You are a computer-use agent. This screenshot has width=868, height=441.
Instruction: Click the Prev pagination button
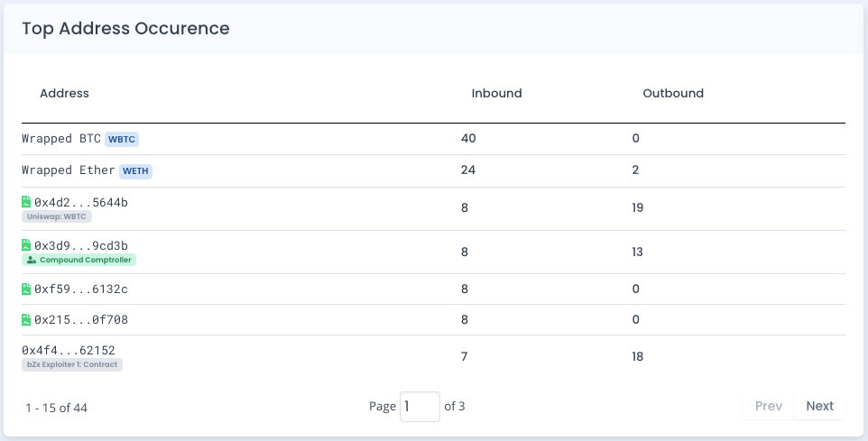click(768, 406)
